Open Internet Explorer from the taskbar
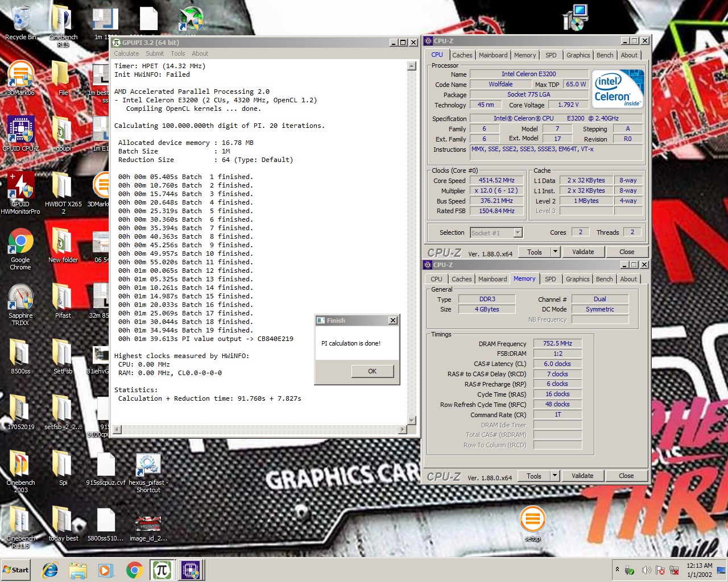 click(50, 570)
